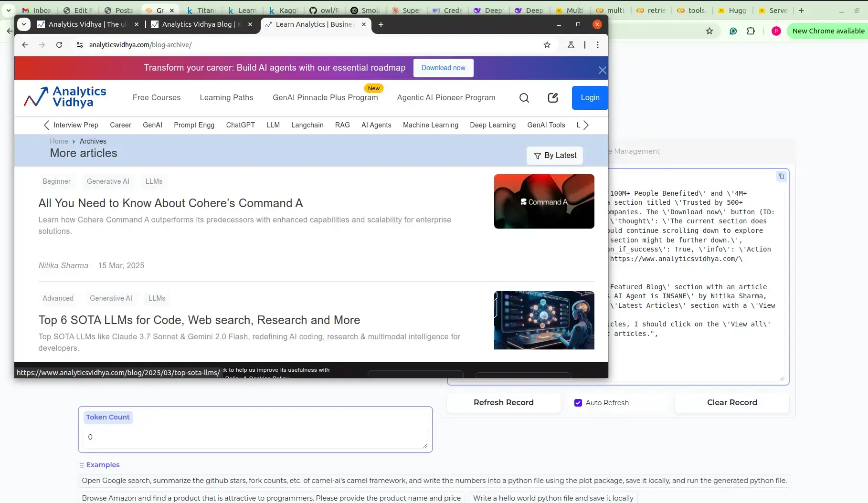Open the popup browser's three-dot menu
This screenshot has height=503, width=868.
[x=597, y=45]
